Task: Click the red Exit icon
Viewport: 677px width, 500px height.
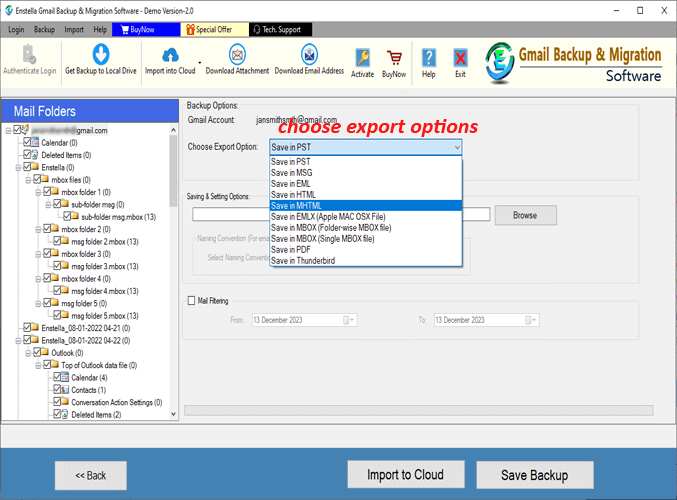Action: click(460, 63)
